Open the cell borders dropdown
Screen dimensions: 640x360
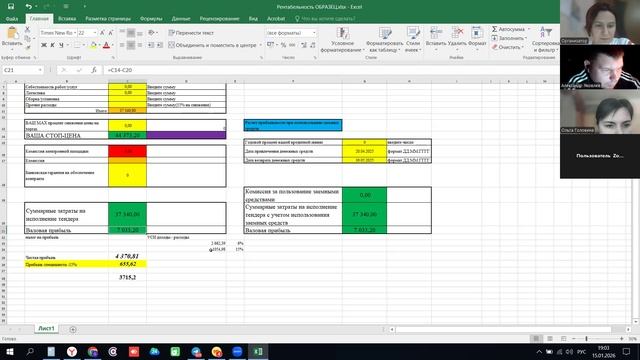click(84, 45)
